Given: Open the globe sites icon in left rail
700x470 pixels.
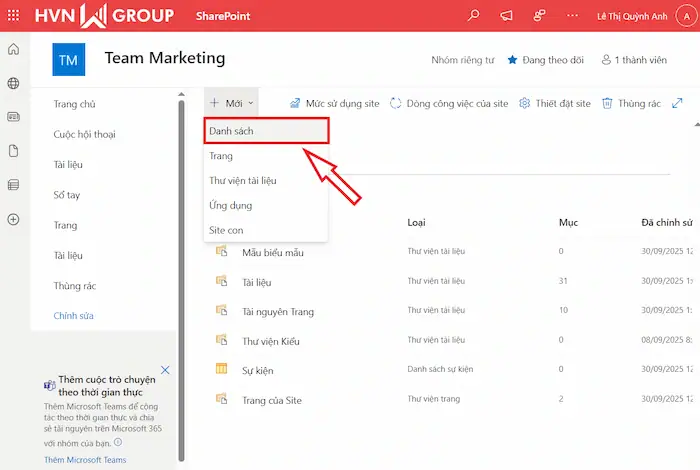Looking at the screenshot, I should point(13,83).
